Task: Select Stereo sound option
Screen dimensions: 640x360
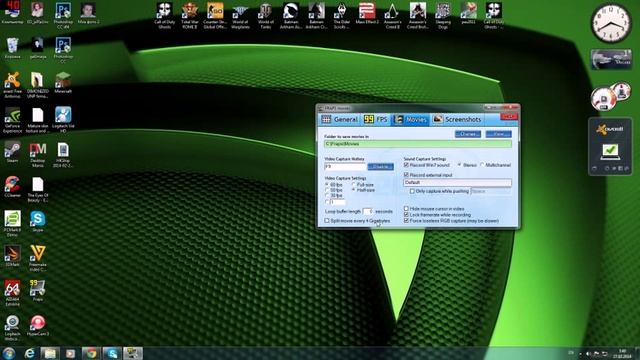Action: (460, 165)
